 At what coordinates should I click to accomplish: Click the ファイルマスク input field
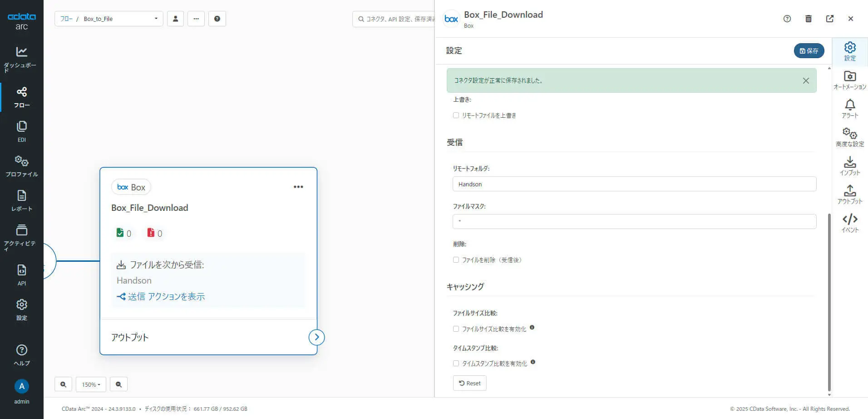pos(634,221)
